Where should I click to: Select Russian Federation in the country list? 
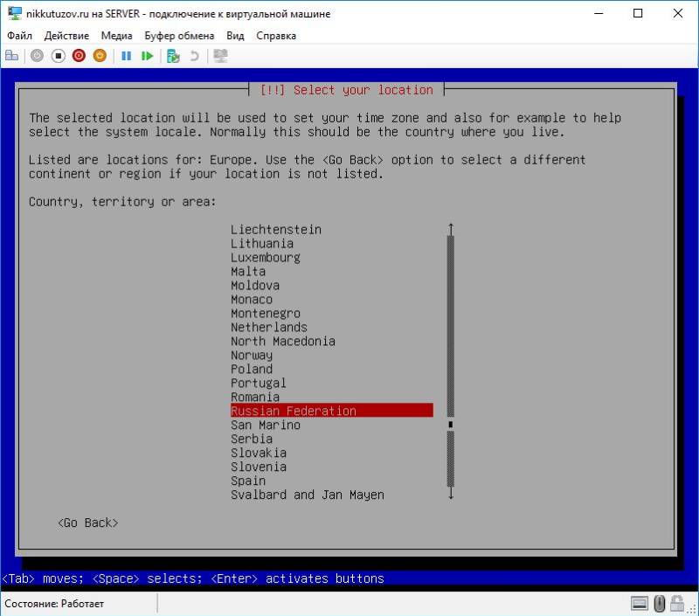pos(294,411)
